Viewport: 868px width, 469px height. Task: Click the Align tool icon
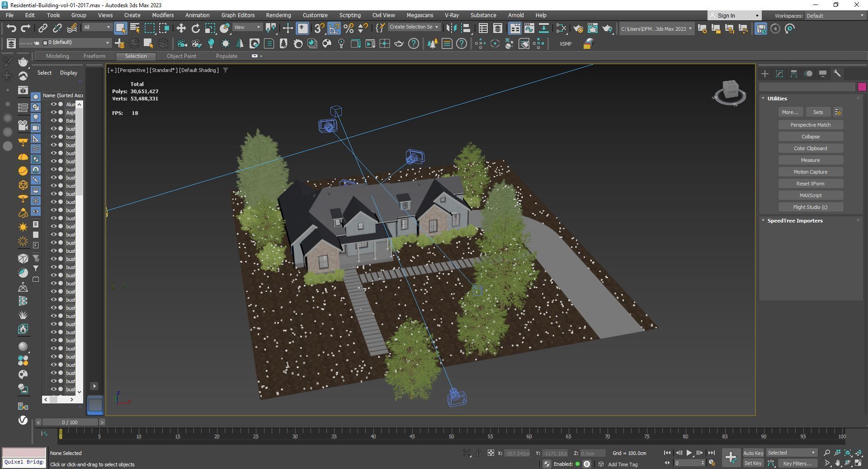click(466, 28)
